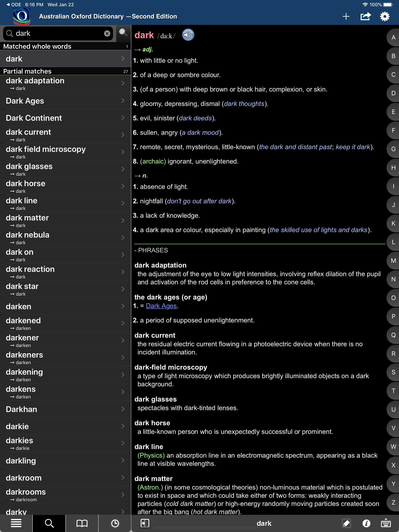Open the darkens entry
This screenshot has height=532, width=399.
(65, 392)
